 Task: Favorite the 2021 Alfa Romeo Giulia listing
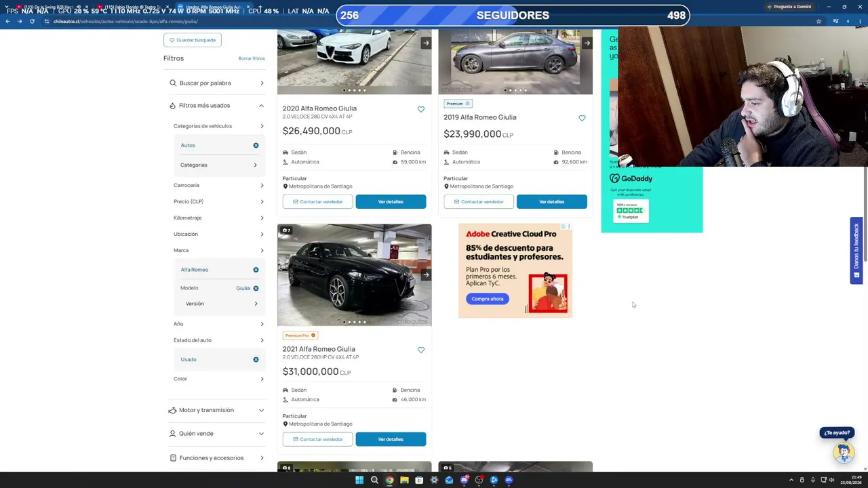tap(421, 350)
